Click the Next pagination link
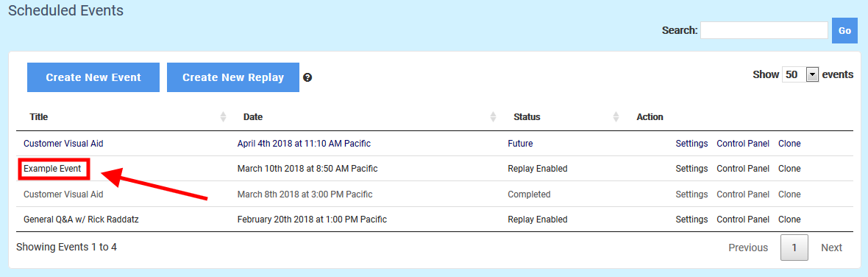Image resolution: width=868 pixels, height=277 pixels. point(831,248)
